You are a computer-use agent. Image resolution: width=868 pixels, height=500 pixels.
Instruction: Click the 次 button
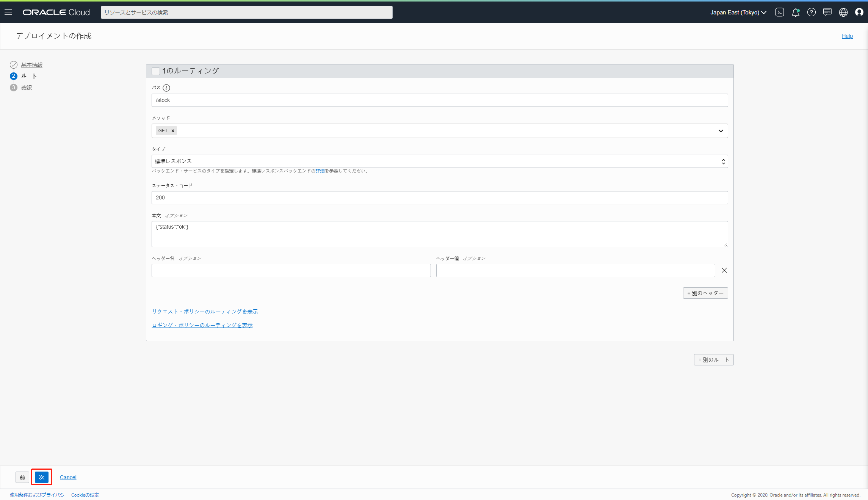click(42, 477)
